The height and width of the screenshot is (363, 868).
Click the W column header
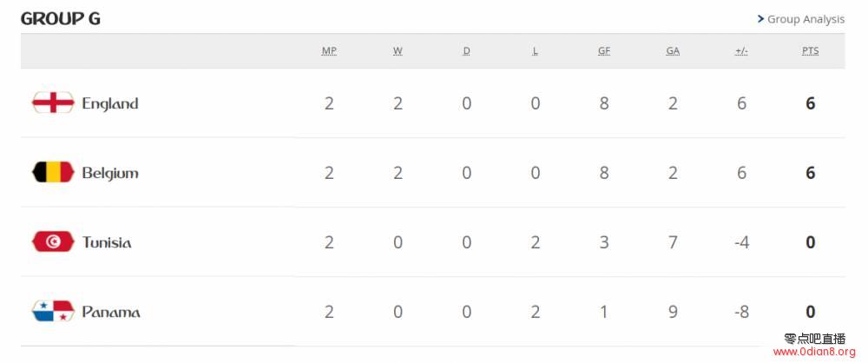(x=398, y=51)
